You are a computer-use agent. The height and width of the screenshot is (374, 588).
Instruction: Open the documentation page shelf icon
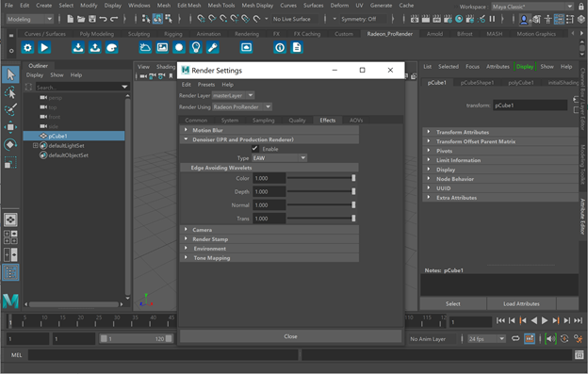(x=297, y=48)
